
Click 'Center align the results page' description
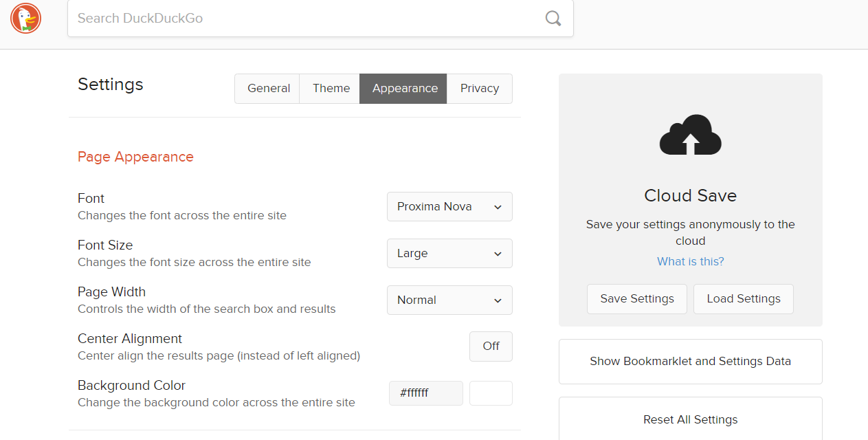click(219, 356)
